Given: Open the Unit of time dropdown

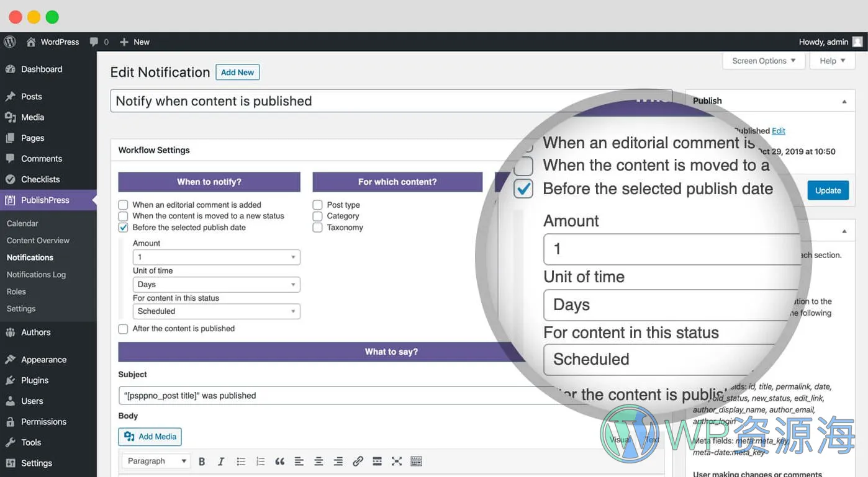Looking at the screenshot, I should (x=216, y=285).
